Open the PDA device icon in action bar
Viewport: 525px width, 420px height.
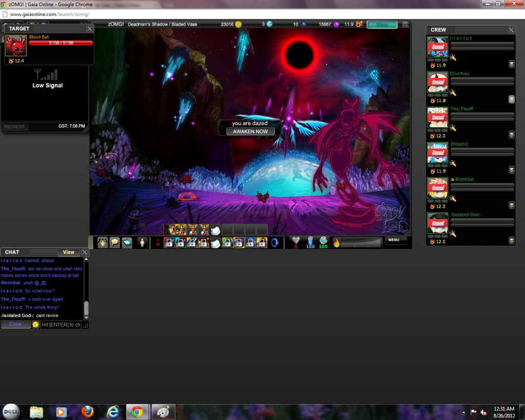127,242
